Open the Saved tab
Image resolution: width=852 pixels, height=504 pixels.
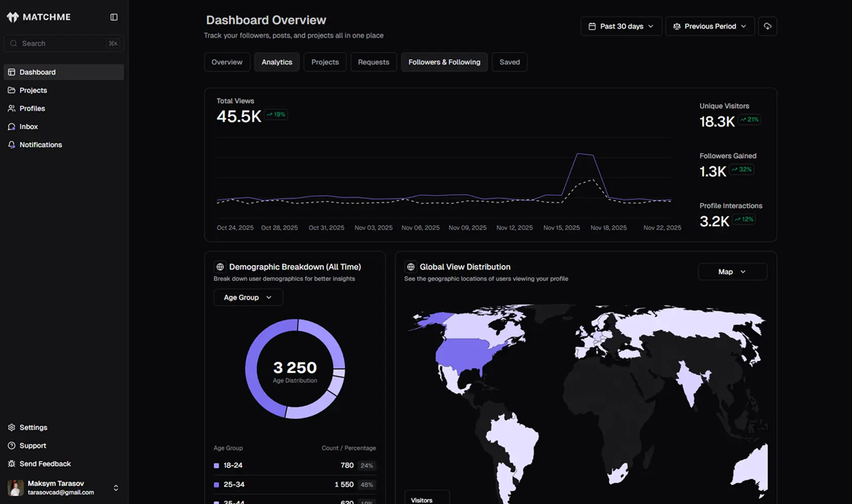(509, 61)
